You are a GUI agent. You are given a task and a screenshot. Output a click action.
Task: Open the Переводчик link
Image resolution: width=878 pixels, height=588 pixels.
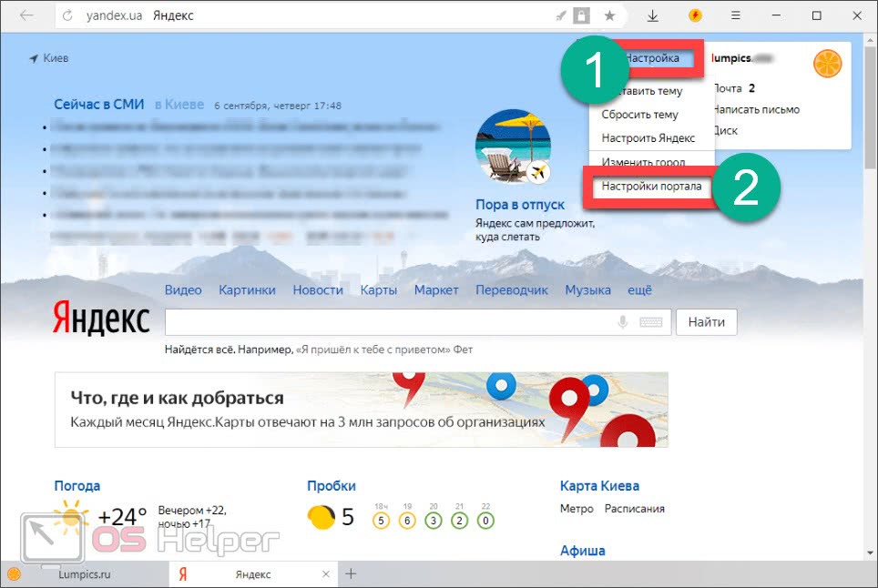[511, 290]
